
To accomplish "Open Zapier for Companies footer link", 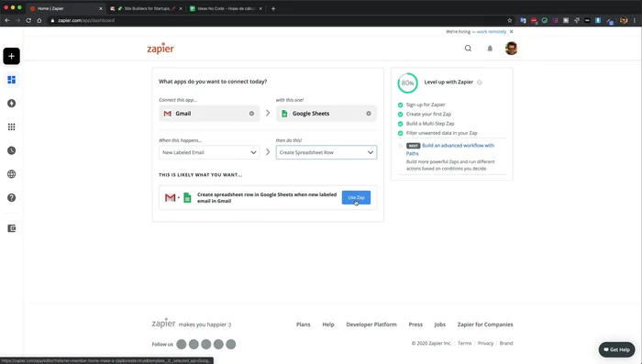I will (x=485, y=325).
